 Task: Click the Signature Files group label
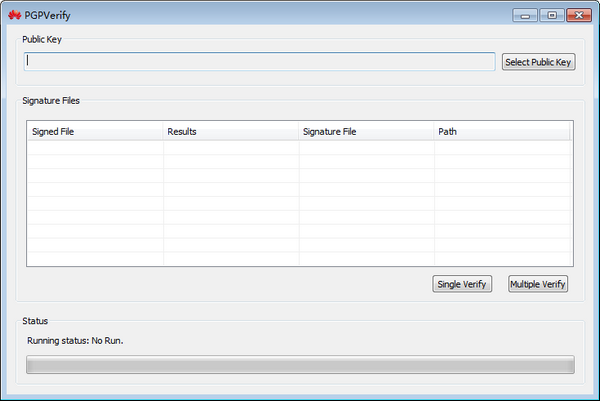[x=50, y=100]
